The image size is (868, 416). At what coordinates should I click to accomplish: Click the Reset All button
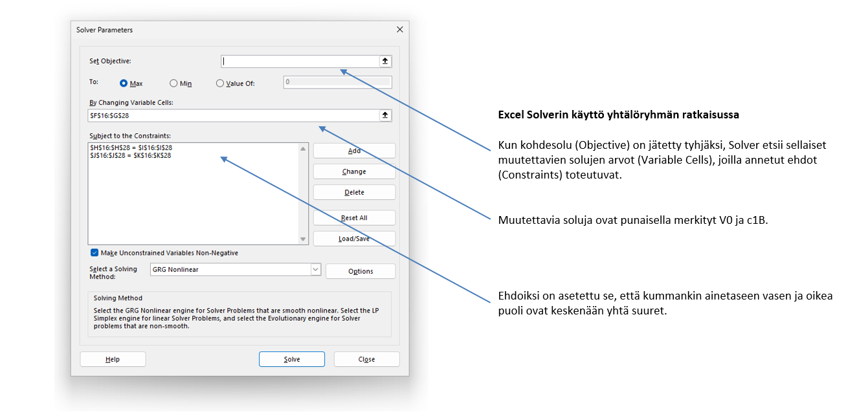point(354,218)
